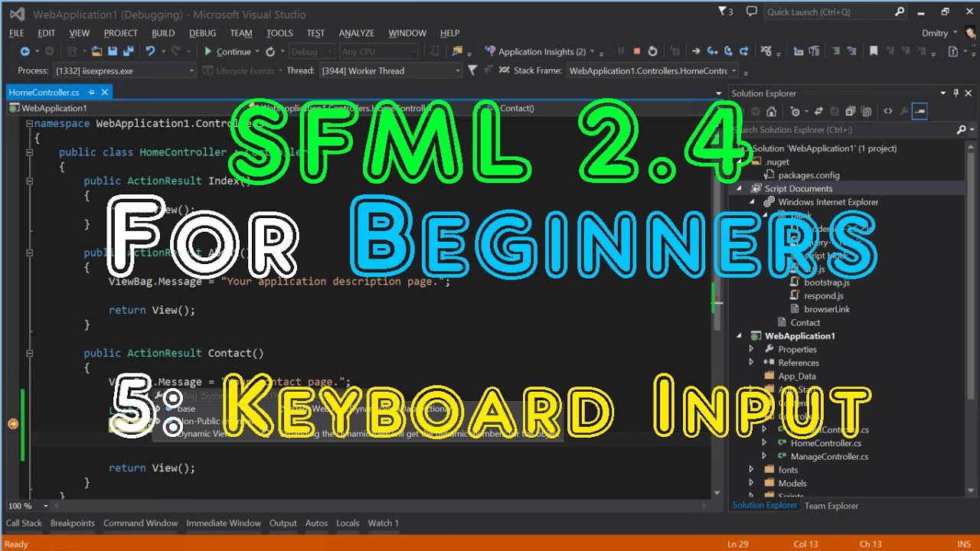Click the Ln 29 status bar indicator
Viewport: 980px width, 551px height.
tap(737, 544)
